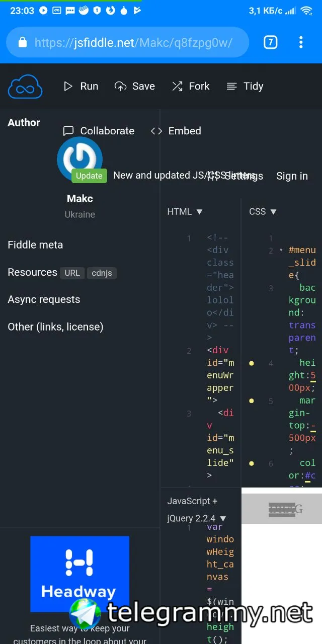Click the Sign in link
Screen dimensions: 322x644
click(x=292, y=176)
